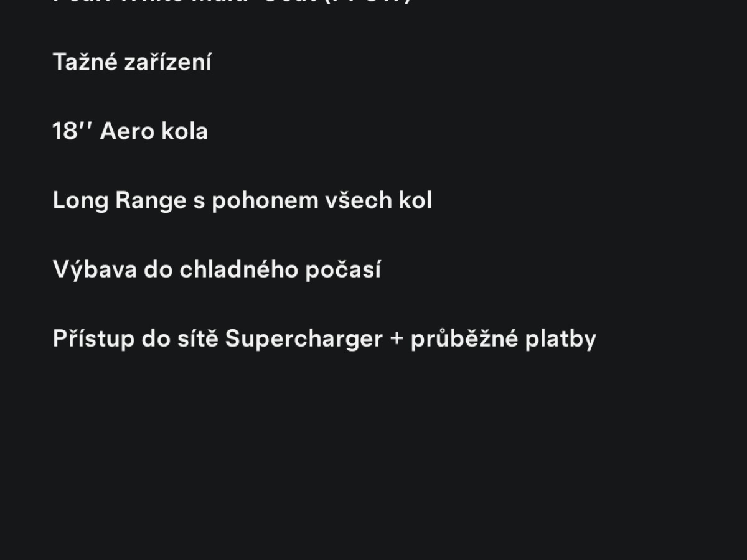Viewport: 747px width, 560px height.
Task: Open the 18'' Aero kola entry
Action: coord(130,131)
